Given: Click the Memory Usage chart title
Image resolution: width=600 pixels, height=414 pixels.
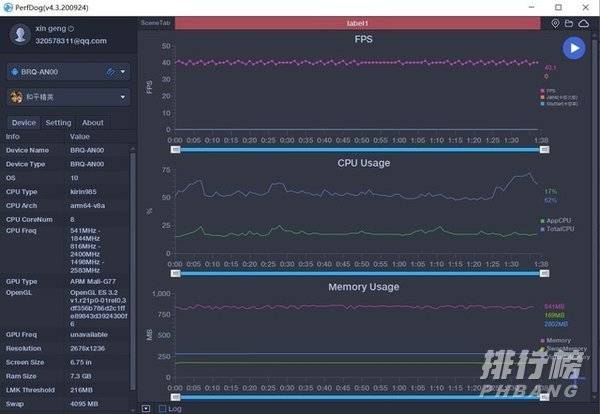Looking at the screenshot, I should [x=364, y=287].
